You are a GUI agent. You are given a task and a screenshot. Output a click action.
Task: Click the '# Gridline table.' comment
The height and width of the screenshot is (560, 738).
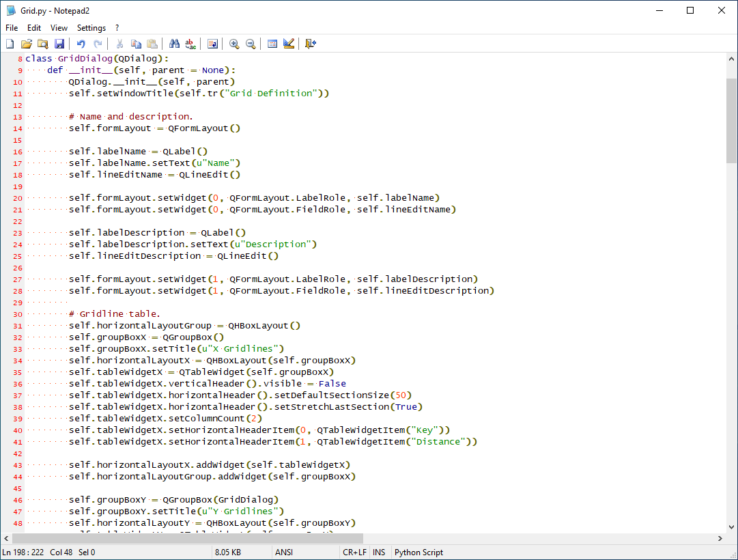tap(115, 313)
